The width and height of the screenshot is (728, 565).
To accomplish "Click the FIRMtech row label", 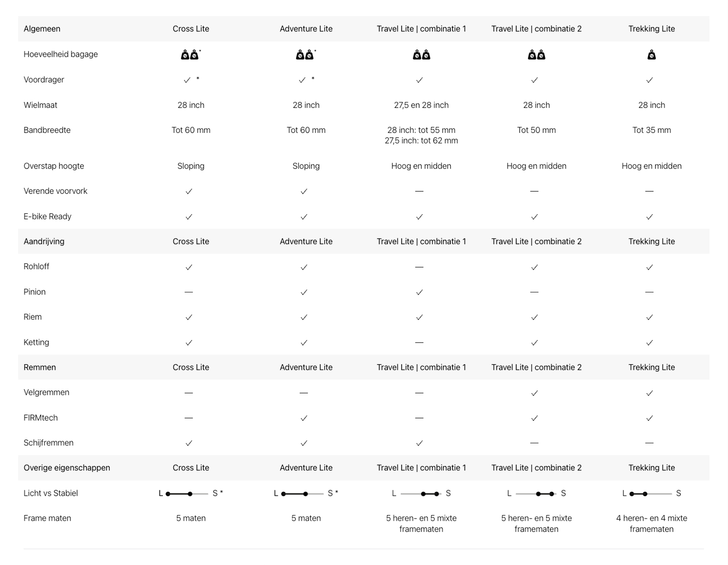I will (41, 418).
